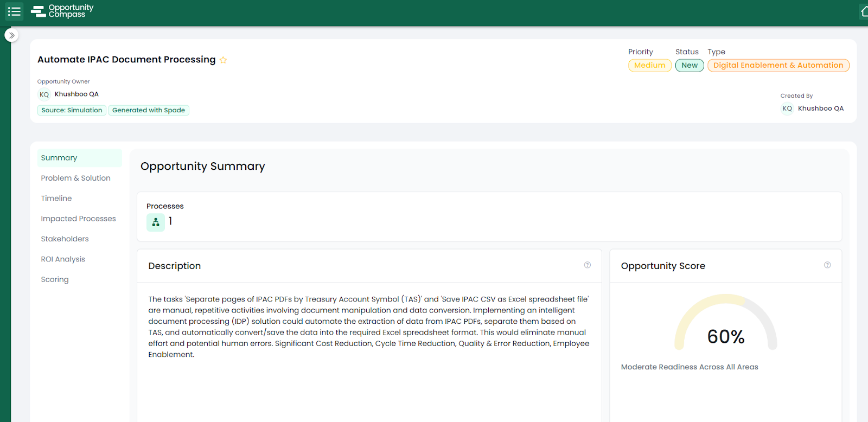View the ROI Analysis section
The width and height of the screenshot is (868, 422).
[x=63, y=259]
